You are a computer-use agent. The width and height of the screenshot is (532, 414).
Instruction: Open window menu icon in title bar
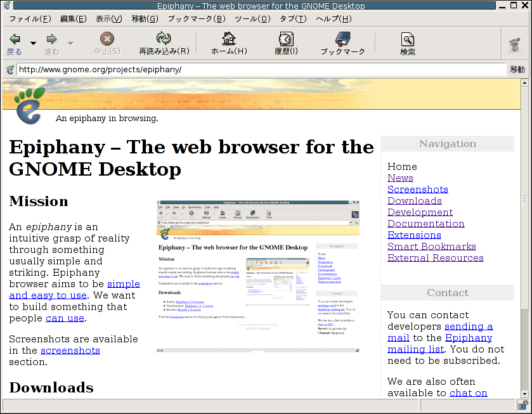tap(7, 5)
